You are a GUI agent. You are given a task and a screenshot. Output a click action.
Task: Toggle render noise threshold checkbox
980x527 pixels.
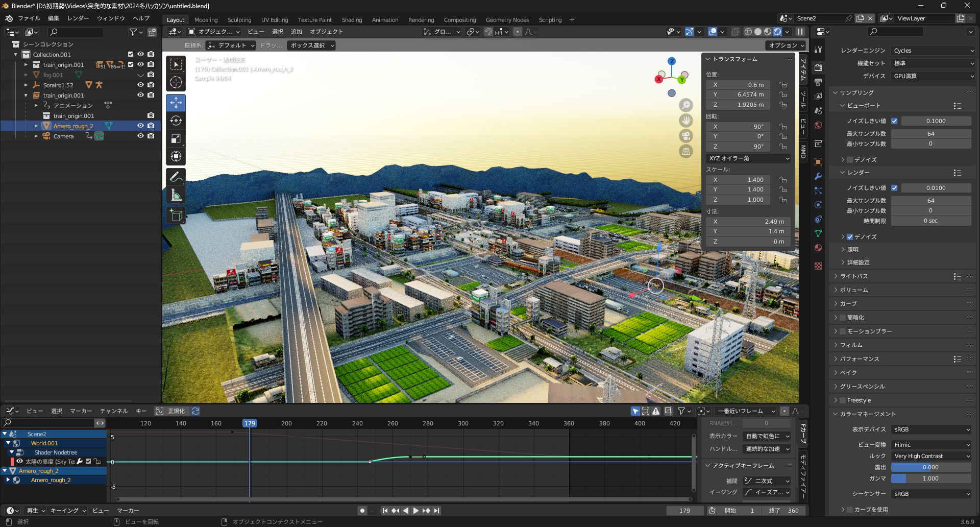[894, 188]
